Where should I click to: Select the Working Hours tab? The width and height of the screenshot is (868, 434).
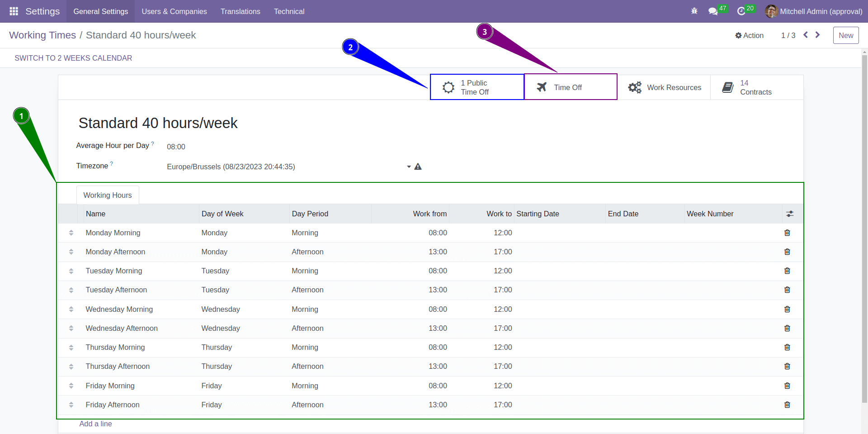coord(108,195)
